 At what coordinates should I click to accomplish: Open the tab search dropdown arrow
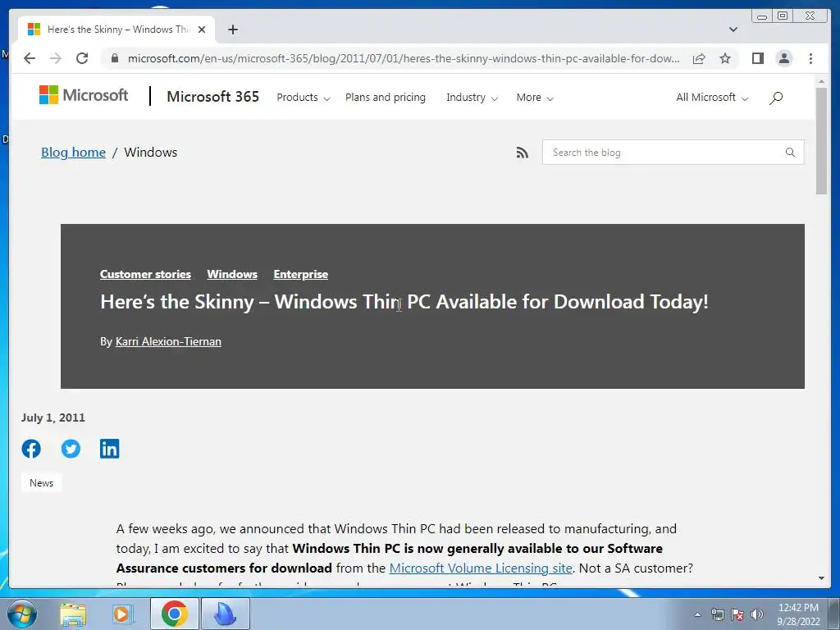[733, 30]
